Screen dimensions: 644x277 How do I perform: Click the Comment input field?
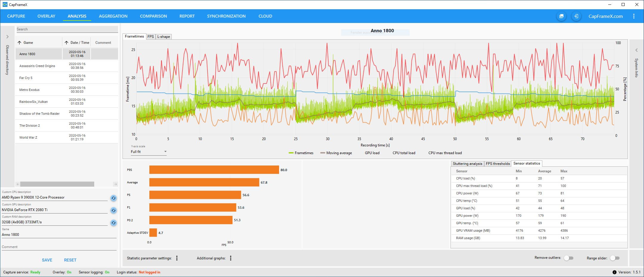pos(59,247)
